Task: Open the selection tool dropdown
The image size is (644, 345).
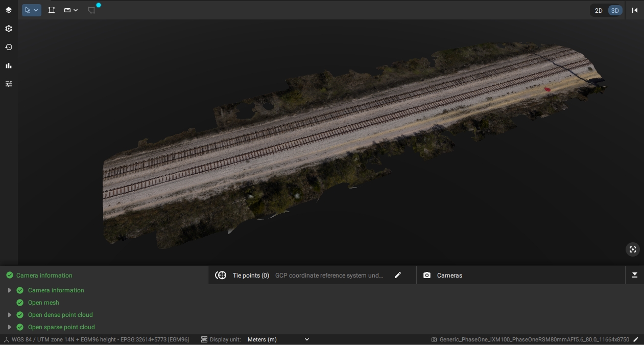Action: click(36, 10)
